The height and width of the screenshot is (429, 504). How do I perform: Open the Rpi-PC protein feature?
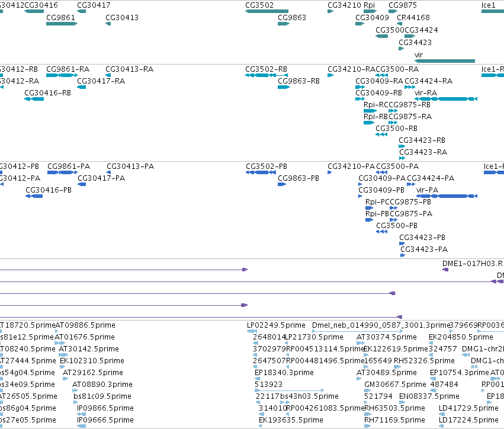tap(369, 208)
